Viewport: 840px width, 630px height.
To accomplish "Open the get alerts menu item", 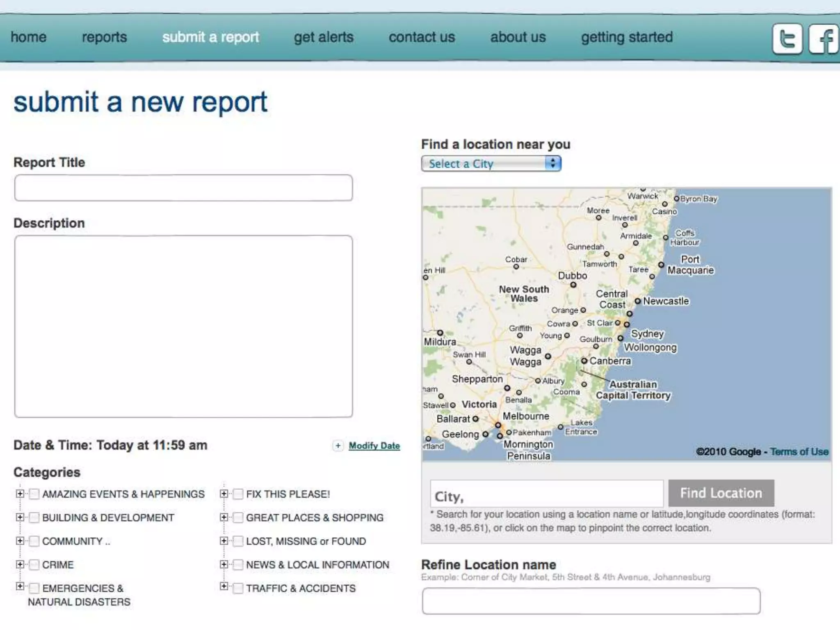I will [323, 37].
